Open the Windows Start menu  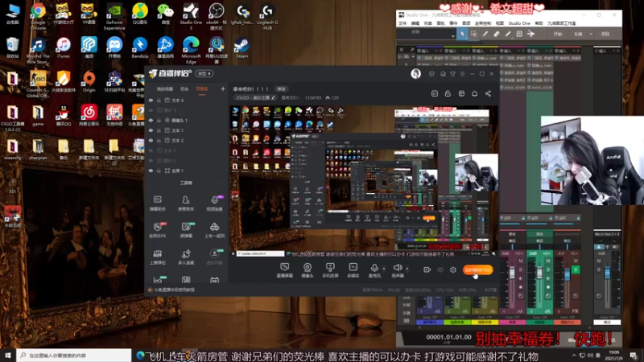point(8,356)
